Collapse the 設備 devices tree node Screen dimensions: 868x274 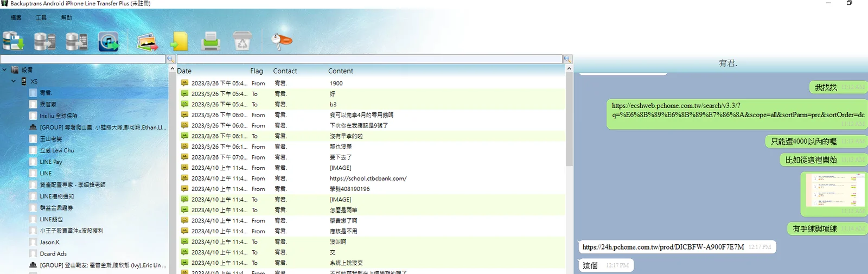[x=4, y=69]
